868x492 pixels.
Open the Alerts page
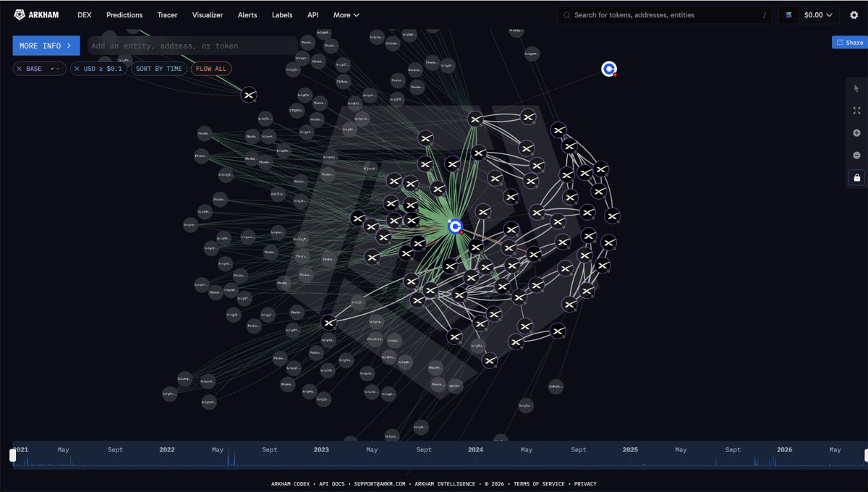pyautogui.click(x=247, y=14)
